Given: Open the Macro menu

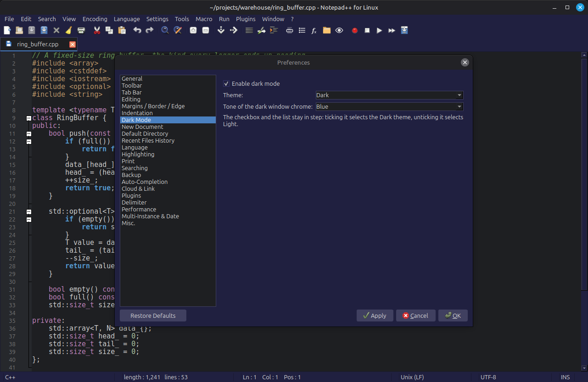Looking at the screenshot, I should click(x=204, y=19).
